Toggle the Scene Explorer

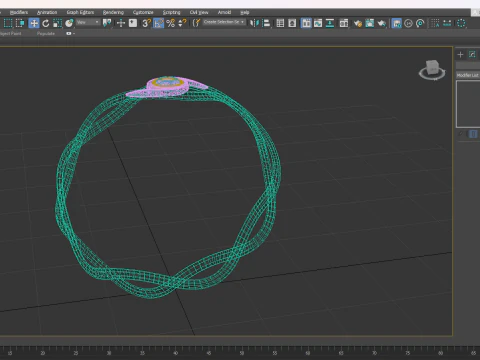point(280,23)
